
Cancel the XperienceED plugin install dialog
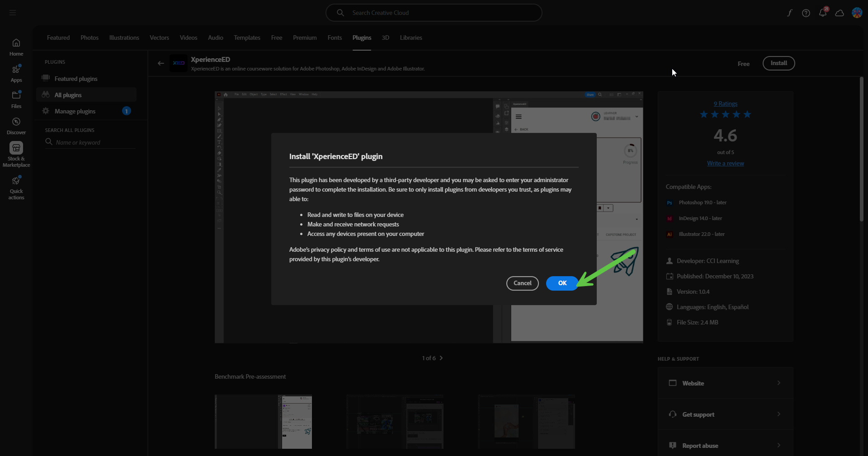pyautogui.click(x=522, y=283)
